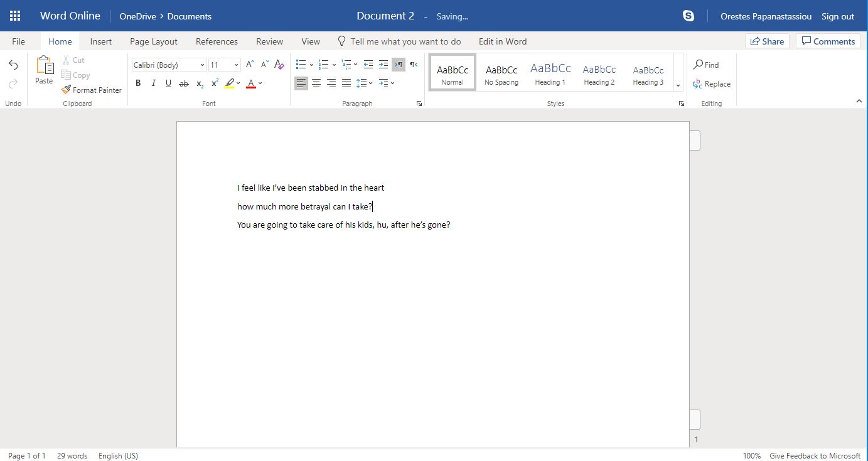Apply the red font color
868x461 pixels.
251,83
